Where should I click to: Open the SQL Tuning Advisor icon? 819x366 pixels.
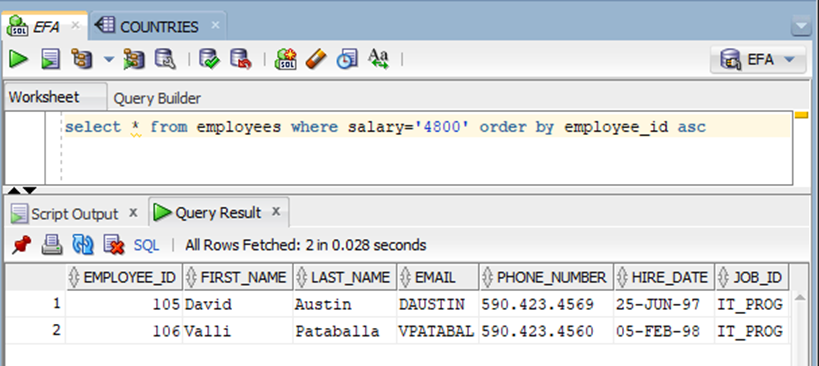click(165, 59)
